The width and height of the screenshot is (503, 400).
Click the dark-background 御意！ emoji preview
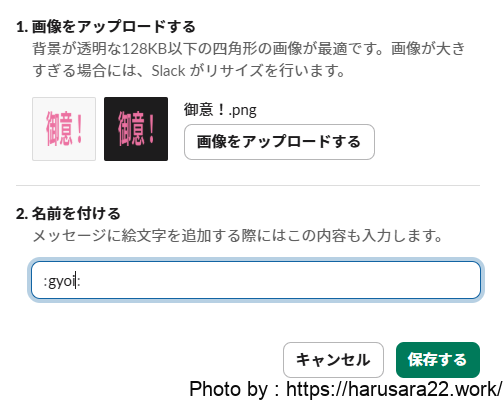pyautogui.click(x=136, y=129)
